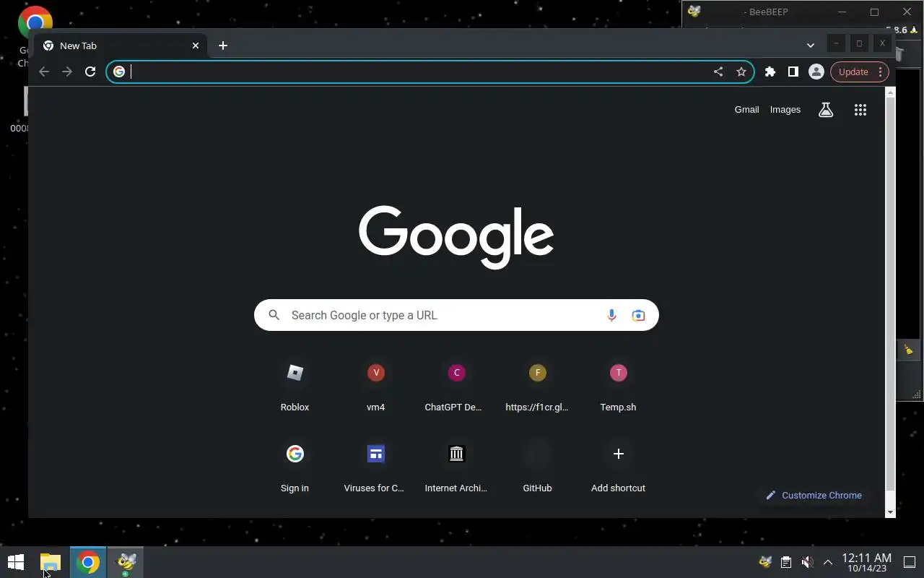Toggle the side panel icon
Image resolution: width=924 pixels, height=578 pixels.
click(793, 72)
